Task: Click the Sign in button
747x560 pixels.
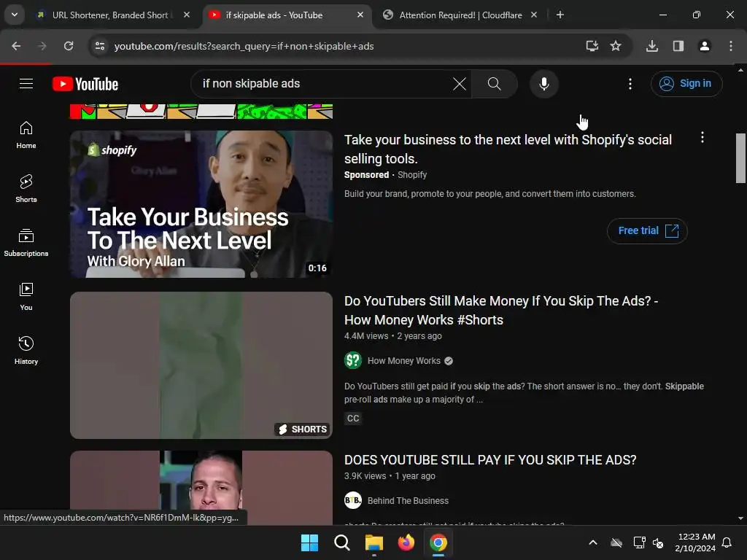Action: pyautogui.click(x=686, y=84)
